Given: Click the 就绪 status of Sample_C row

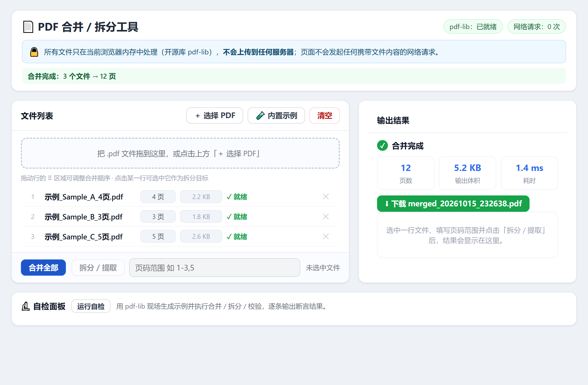Looking at the screenshot, I should (x=237, y=236).
